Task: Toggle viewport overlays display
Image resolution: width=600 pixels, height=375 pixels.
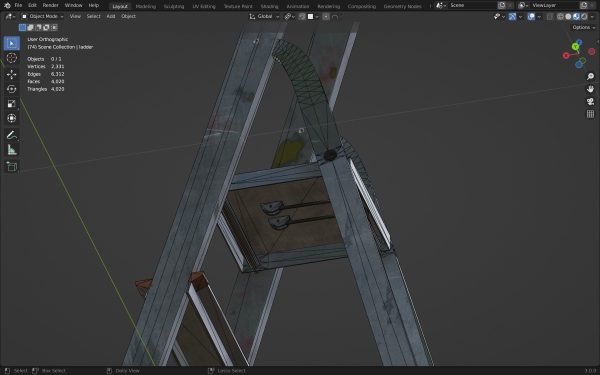Action: point(531,16)
